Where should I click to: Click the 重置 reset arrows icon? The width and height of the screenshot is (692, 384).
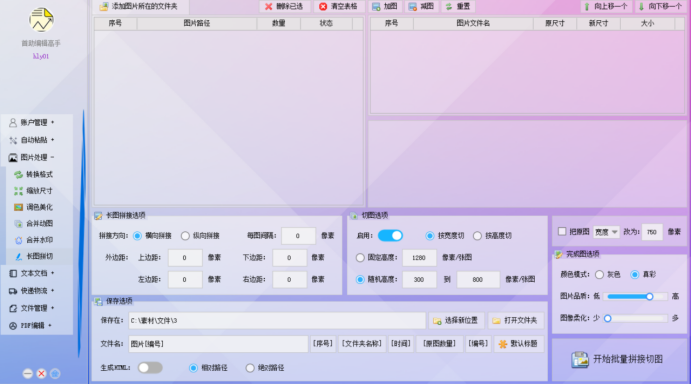click(449, 7)
